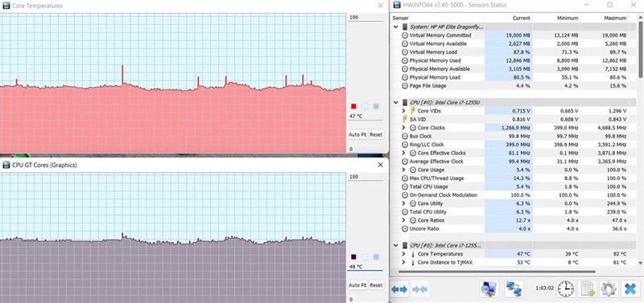Click the Core Temperatures window title icon
The width and height of the screenshot is (644, 303).
pos(6,6)
